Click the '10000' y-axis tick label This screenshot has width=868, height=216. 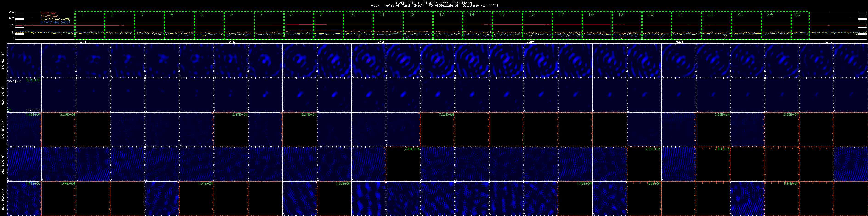click(11, 12)
